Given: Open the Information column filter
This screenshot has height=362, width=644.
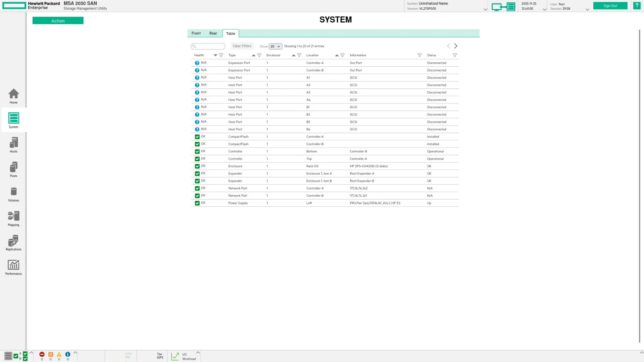Looking at the screenshot, I should [419, 56].
